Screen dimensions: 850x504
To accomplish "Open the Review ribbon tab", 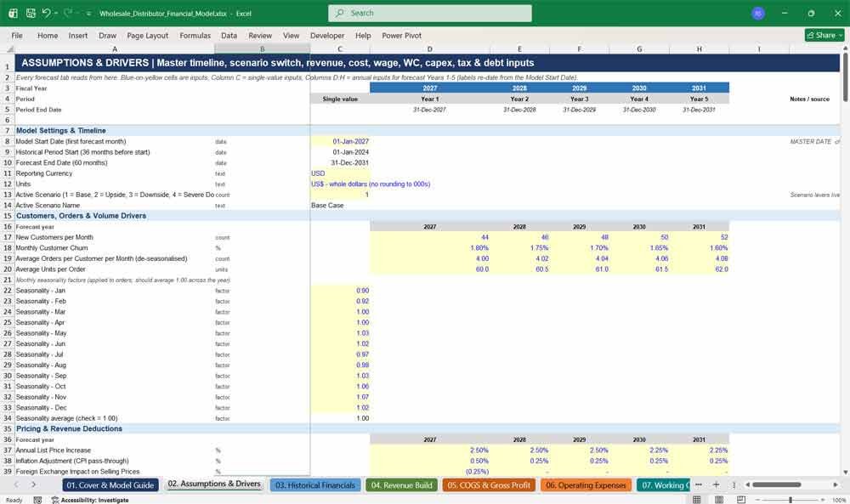I will 260,35.
